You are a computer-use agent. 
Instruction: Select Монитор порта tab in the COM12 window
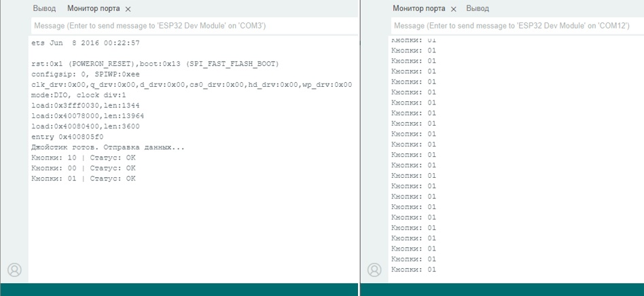coord(418,9)
